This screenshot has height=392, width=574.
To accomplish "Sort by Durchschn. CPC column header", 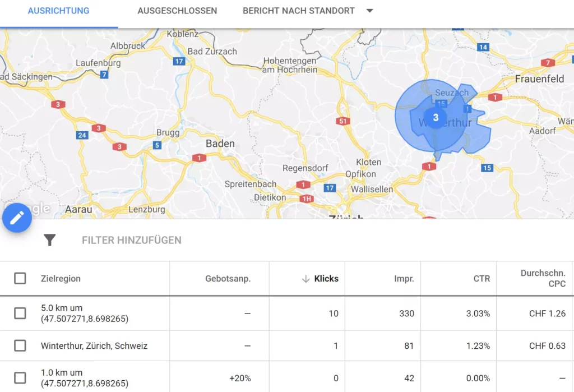I will point(543,278).
